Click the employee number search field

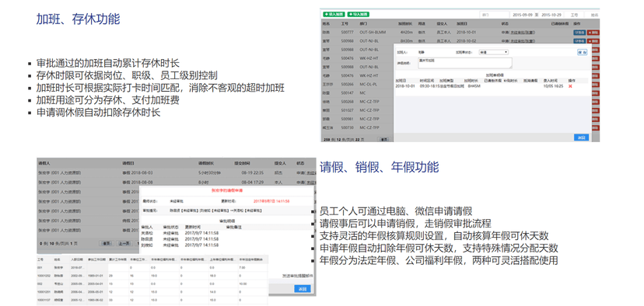coord(574,15)
